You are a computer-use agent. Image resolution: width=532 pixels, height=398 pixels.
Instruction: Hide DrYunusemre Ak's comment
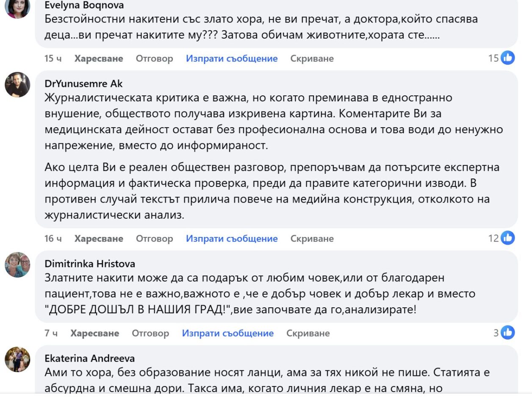[312, 239]
